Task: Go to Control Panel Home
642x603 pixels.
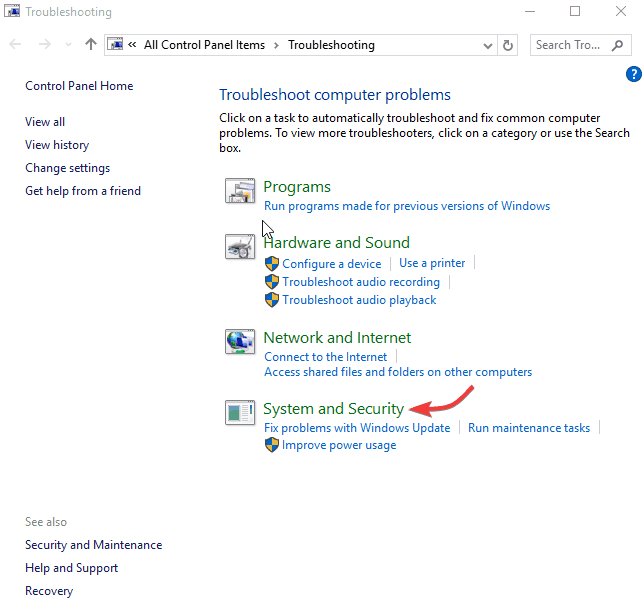Action: [x=79, y=86]
